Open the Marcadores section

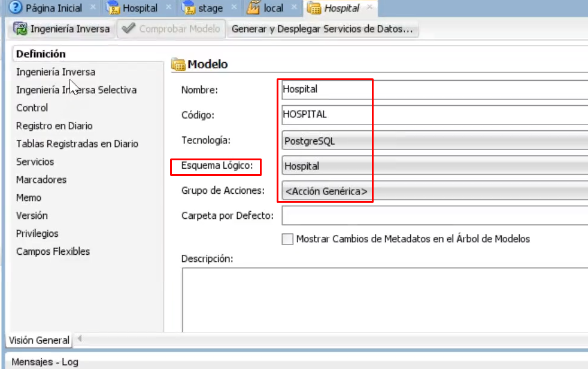tap(41, 180)
